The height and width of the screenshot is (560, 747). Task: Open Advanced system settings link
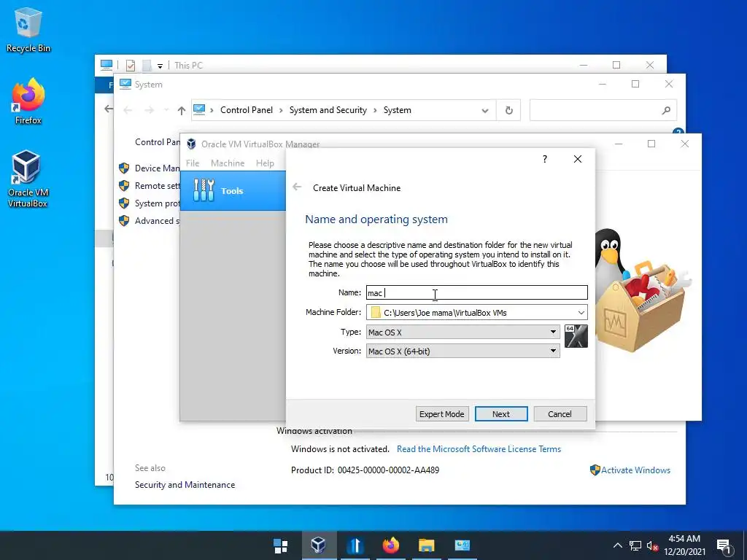157,221
